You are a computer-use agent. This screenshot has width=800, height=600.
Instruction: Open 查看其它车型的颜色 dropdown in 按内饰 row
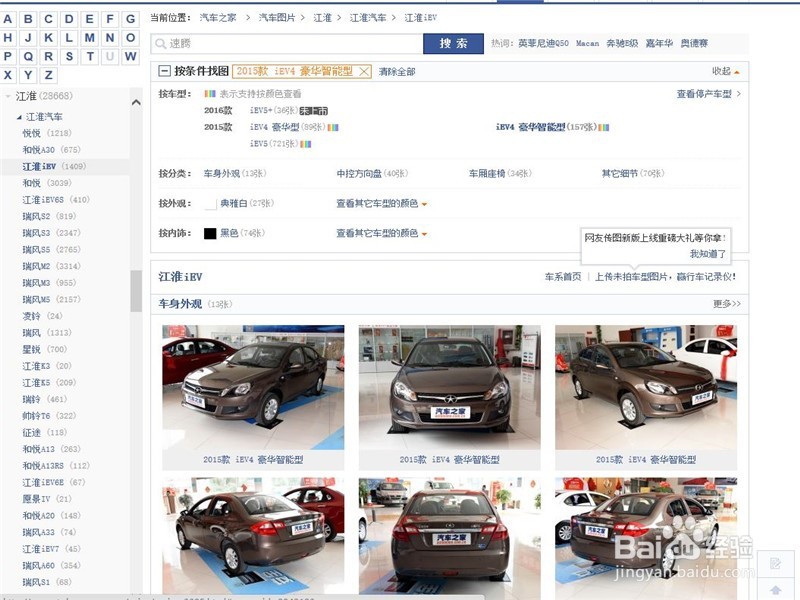(381, 233)
